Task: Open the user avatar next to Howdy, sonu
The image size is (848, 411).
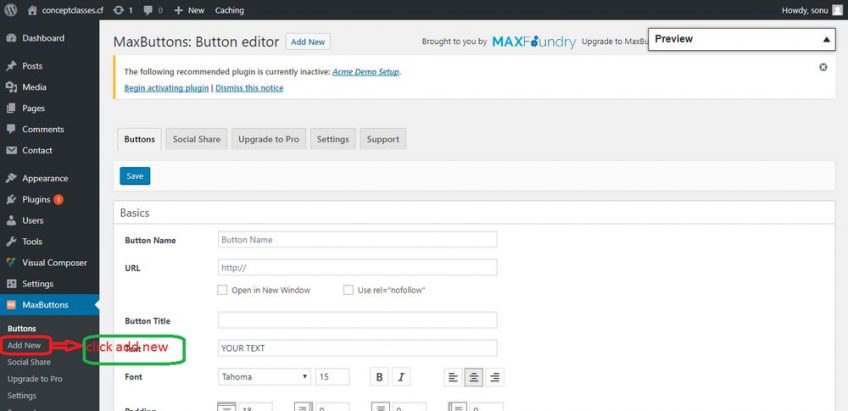Action: 837,10
